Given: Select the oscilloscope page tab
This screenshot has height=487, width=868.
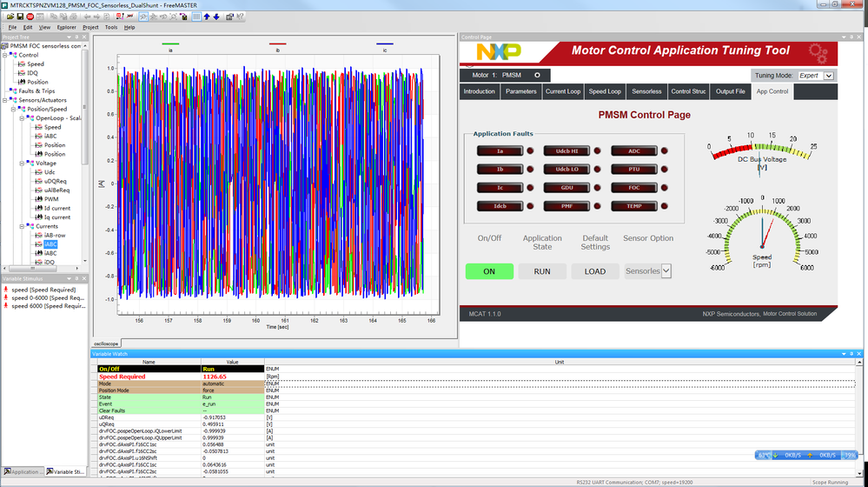Looking at the screenshot, I should point(106,344).
